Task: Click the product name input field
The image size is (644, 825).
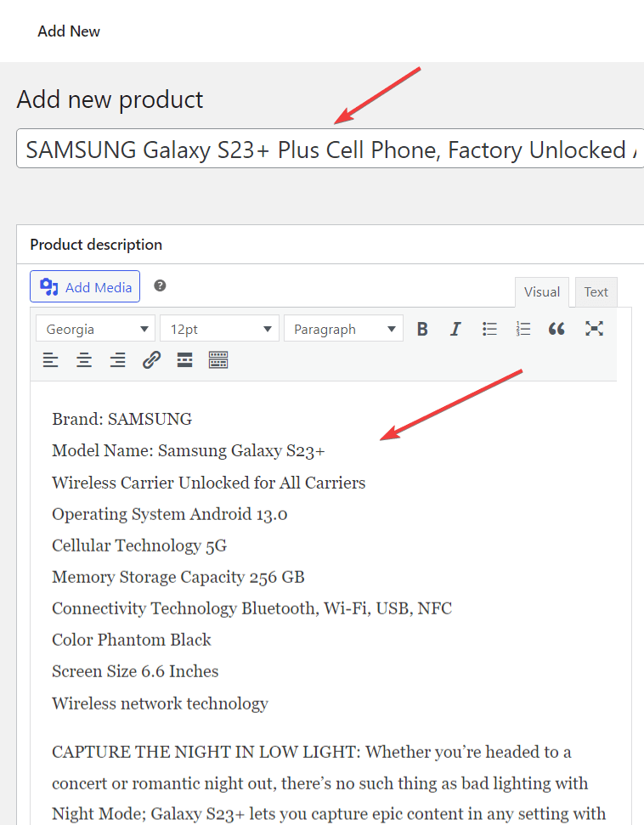Action: pyautogui.click(x=330, y=149)
